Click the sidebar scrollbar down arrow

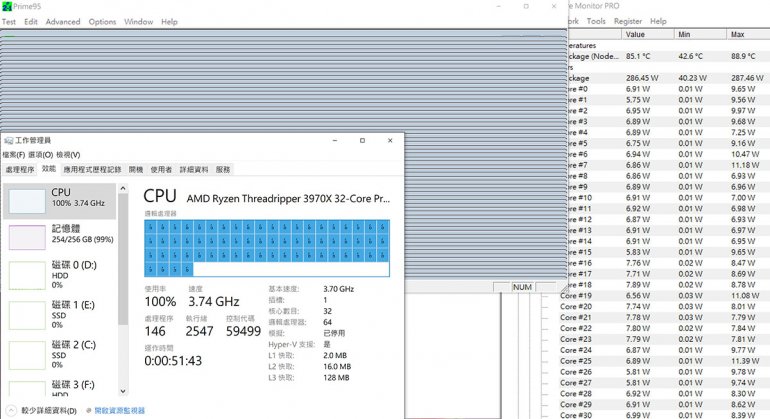[123, 391]
